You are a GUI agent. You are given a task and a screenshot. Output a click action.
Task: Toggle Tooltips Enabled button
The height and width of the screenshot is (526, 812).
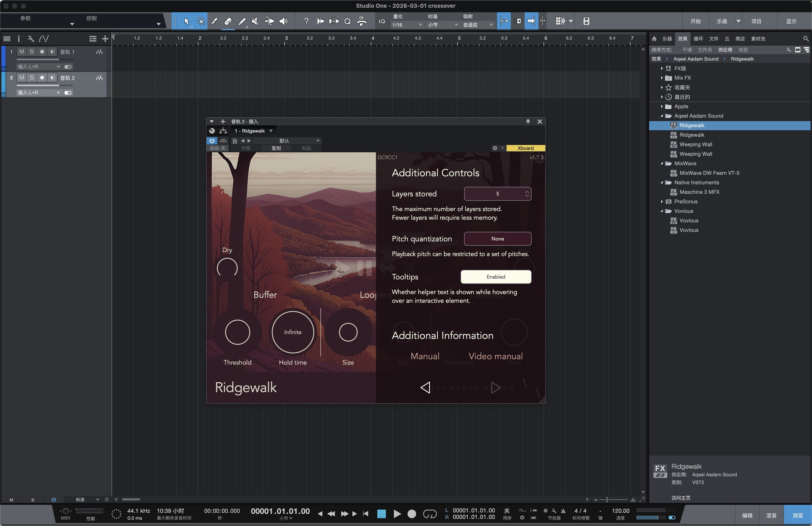pos(496,277)
